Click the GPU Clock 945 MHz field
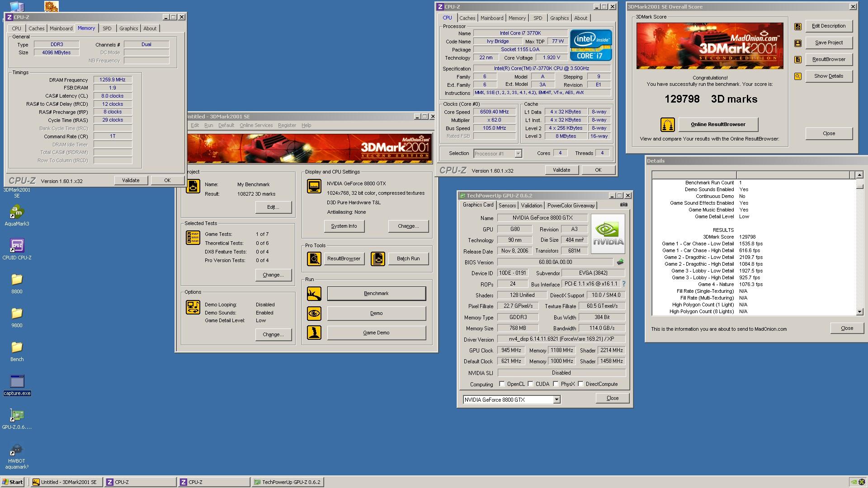 point(511,350)
